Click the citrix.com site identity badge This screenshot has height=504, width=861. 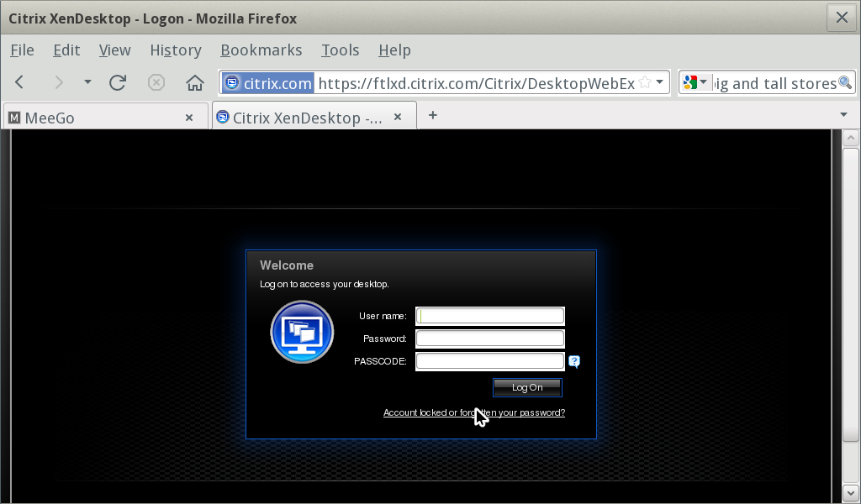(x=267, y=82)
